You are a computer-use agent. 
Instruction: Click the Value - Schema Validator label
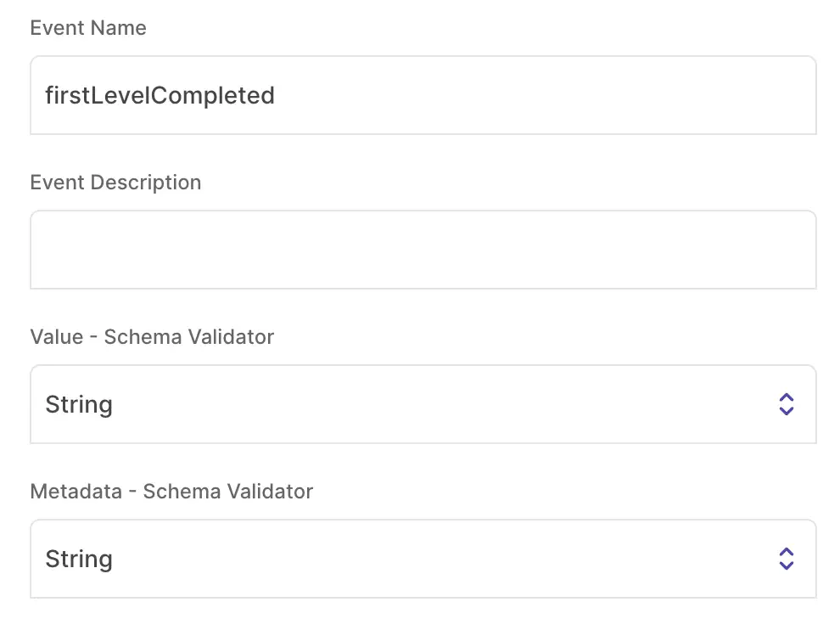(x=152, y=337)
